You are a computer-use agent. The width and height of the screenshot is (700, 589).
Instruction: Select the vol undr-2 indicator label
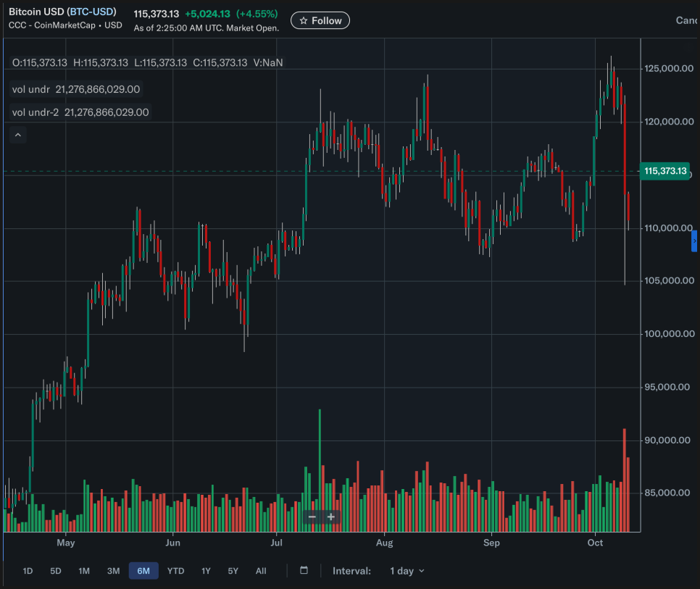pos(36,112)
